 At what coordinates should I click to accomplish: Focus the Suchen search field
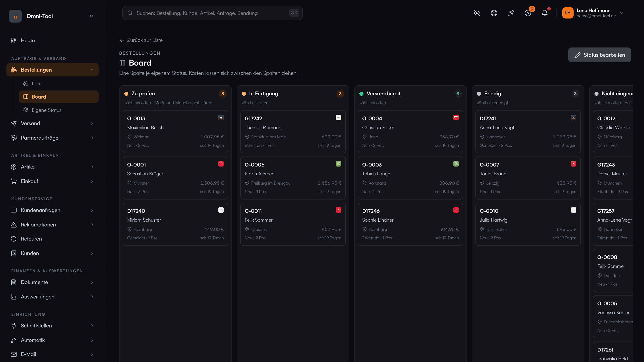212,13
